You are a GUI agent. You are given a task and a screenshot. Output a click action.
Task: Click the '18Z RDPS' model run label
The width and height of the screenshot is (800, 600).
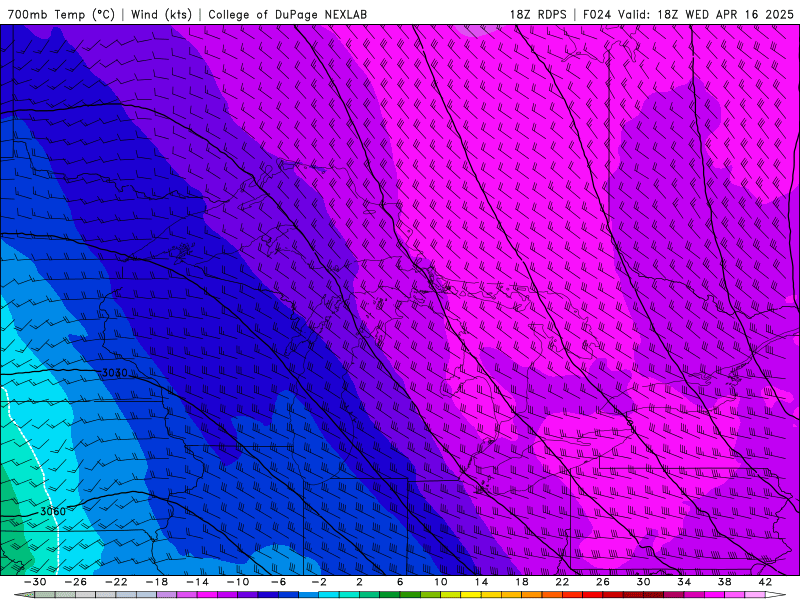click(x=538, y=14)
